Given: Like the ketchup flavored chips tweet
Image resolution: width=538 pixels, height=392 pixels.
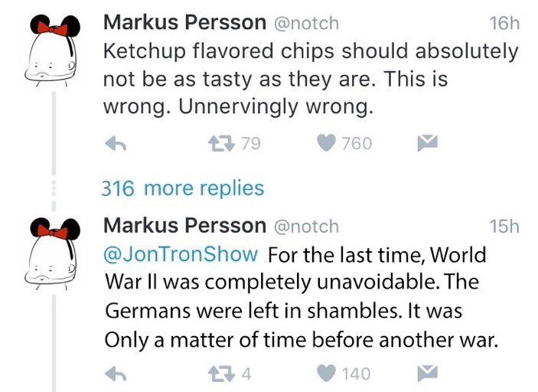Looking at the screenshot, I should [328, 143].
